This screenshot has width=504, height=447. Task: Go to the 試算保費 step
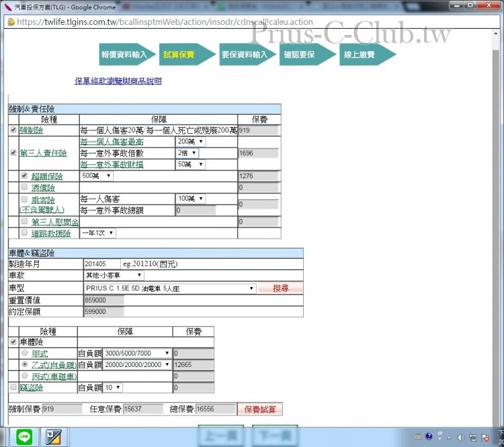click(187, 54)
